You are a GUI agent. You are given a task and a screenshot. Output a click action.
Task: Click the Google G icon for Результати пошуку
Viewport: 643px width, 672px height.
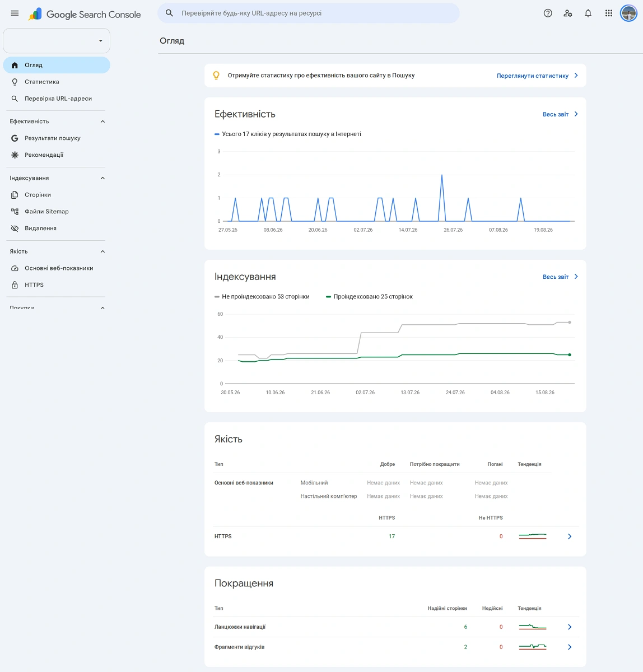pyautogui.click(x=15, y=138)
